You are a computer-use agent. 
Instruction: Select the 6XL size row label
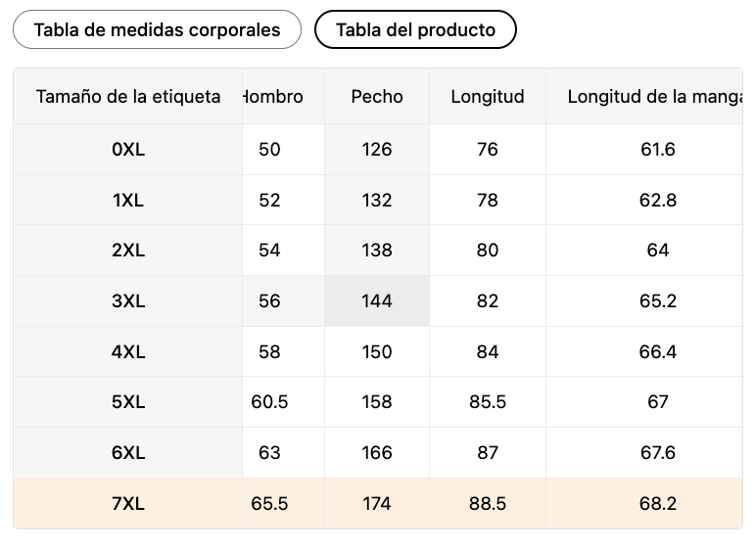[x=128, y=453]
